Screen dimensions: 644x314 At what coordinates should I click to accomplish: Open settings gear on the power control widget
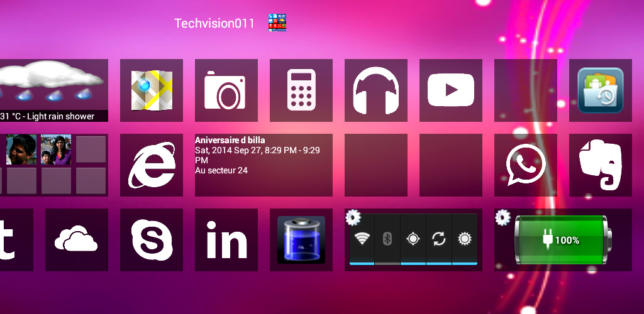[x=353, y=217]
